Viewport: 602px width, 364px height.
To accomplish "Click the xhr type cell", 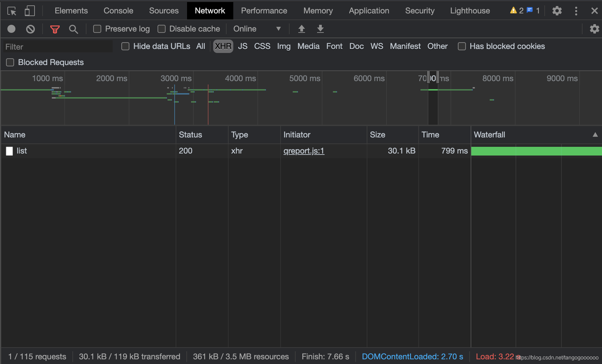I will 237,151.
